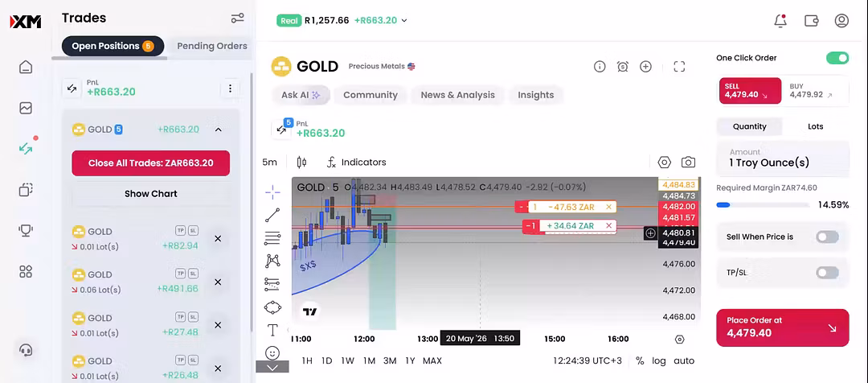Select the Lots option
868x383 pixels.
(816, 126)
